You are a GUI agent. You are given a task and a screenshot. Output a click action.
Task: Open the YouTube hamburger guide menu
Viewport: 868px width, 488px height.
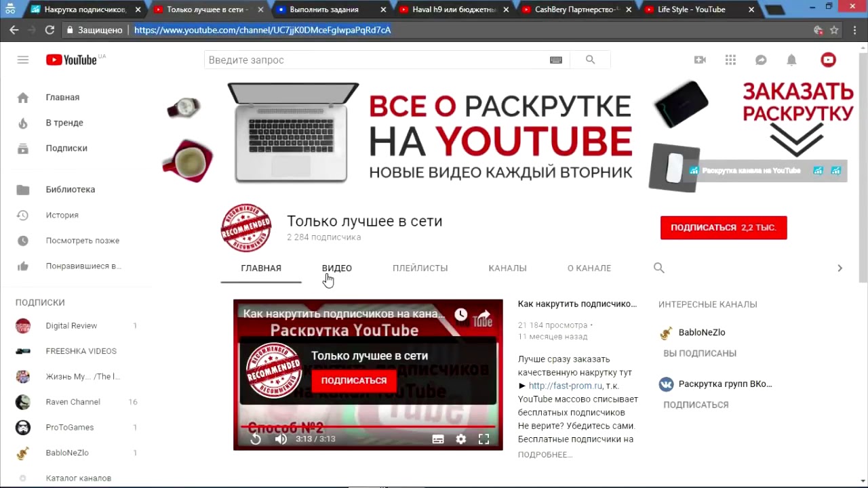tap(23, 60)
